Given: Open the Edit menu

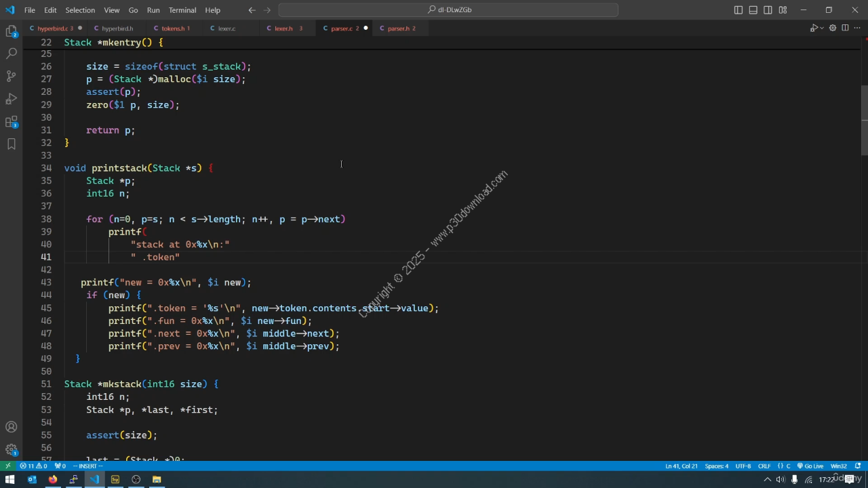Looking at the screenshot, I should point(50,10).
